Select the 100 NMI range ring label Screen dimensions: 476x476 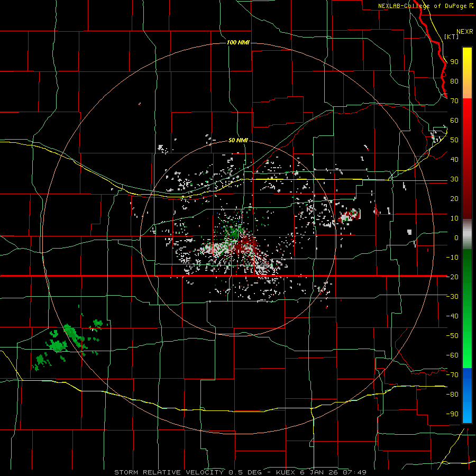click(238, 42)
